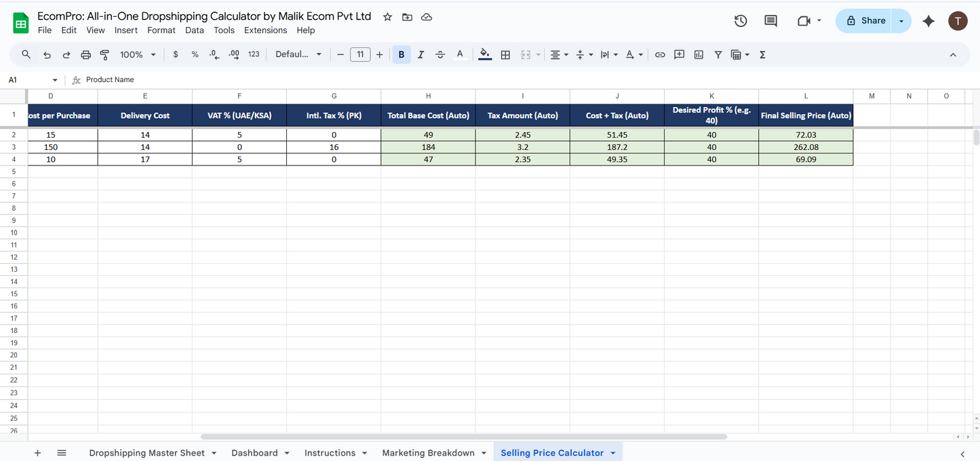Image resolution: width=980 pixels, height=461 pixels.
Task: Open horizontal align dropdown
Action: (559, 54)
